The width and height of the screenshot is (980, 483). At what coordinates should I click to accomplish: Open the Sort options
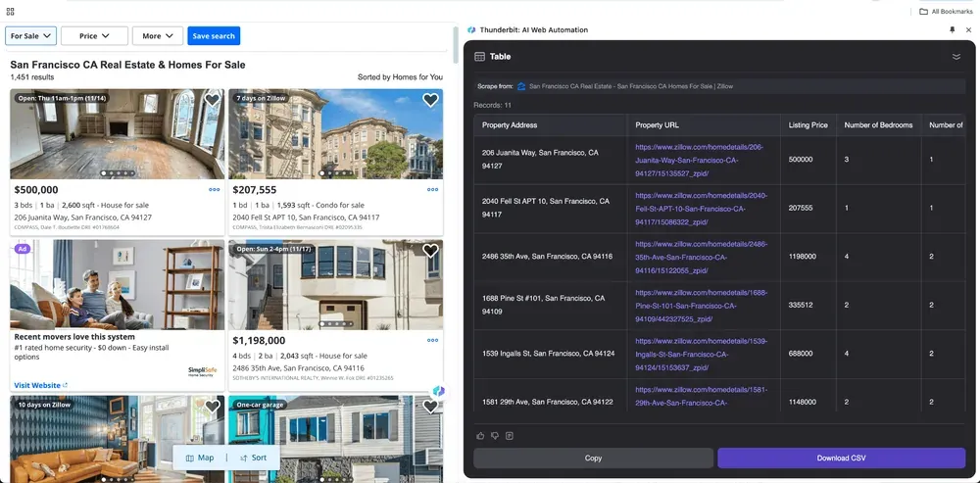coord(253,458)
